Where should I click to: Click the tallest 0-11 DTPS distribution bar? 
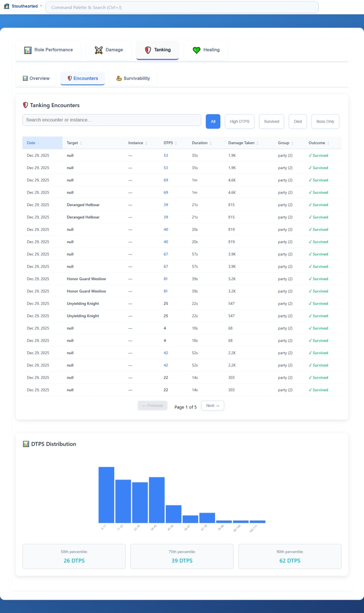pyautogui.click(x=106, y=495)
